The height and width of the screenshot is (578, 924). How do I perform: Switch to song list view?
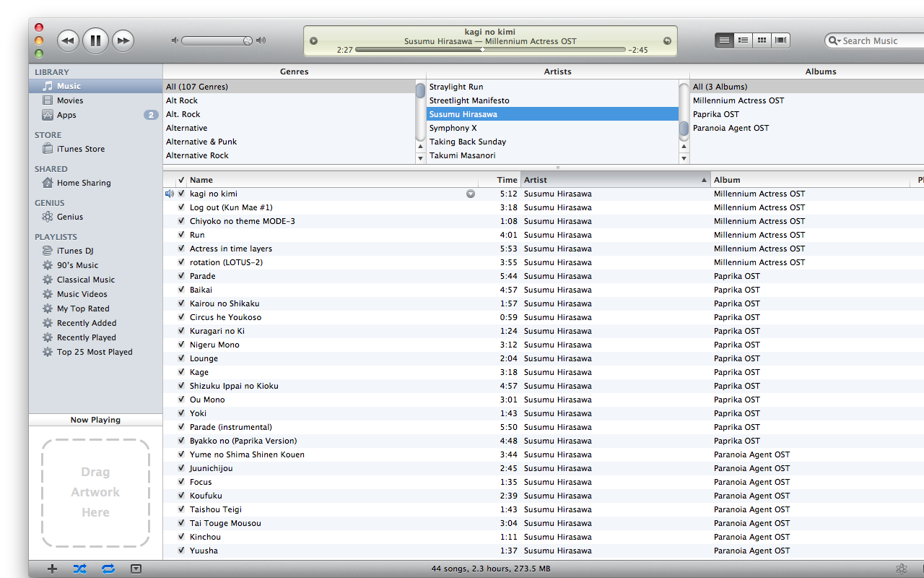724,40
